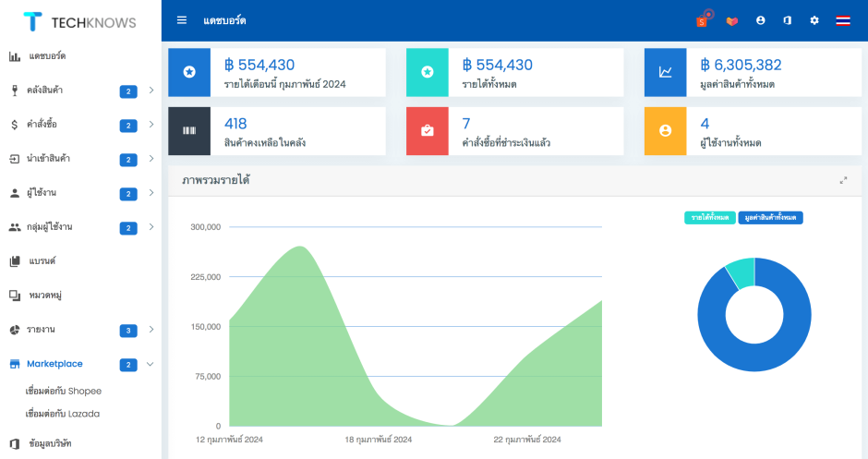The height and width of the screenshot is (459, 868).
Task: Click the คลังสินค้า sidebar icon
Action: point(15,91)
